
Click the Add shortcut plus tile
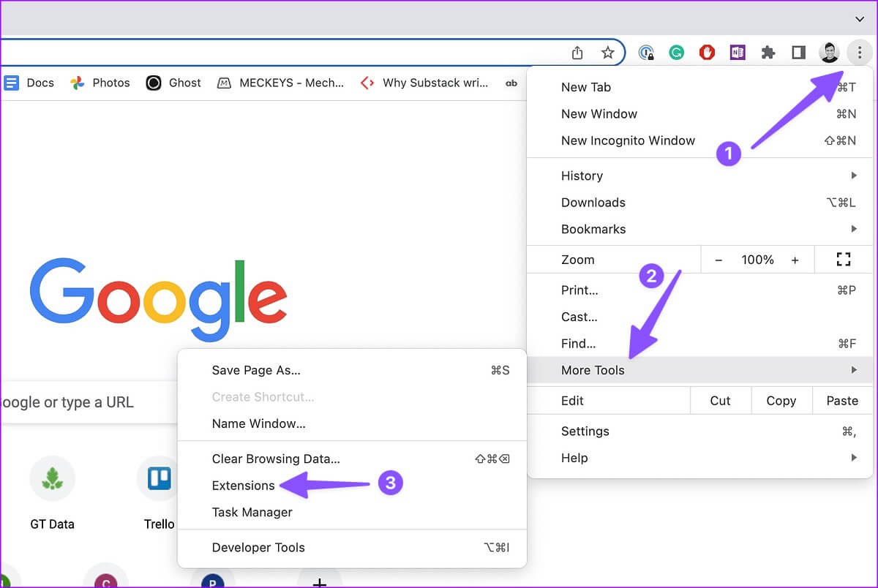[x=319, y=578]
